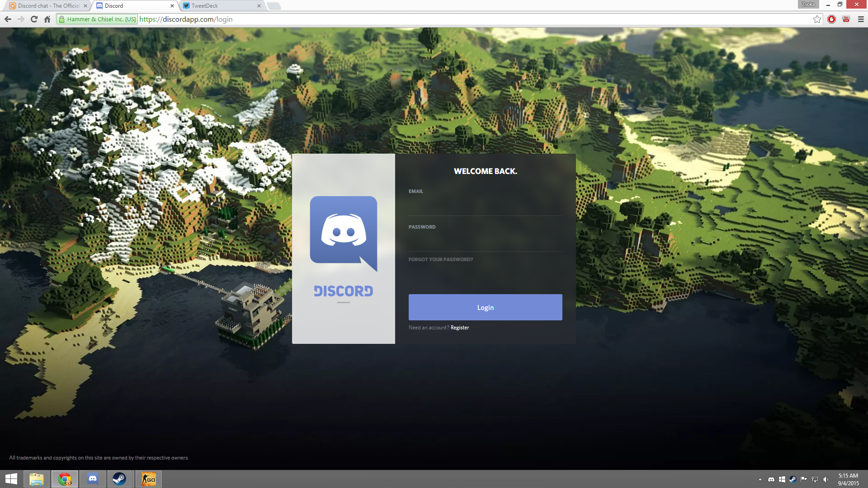The image size is (868, 488).
Task: Open the volume control in the system tray
Action: point(826,479)
